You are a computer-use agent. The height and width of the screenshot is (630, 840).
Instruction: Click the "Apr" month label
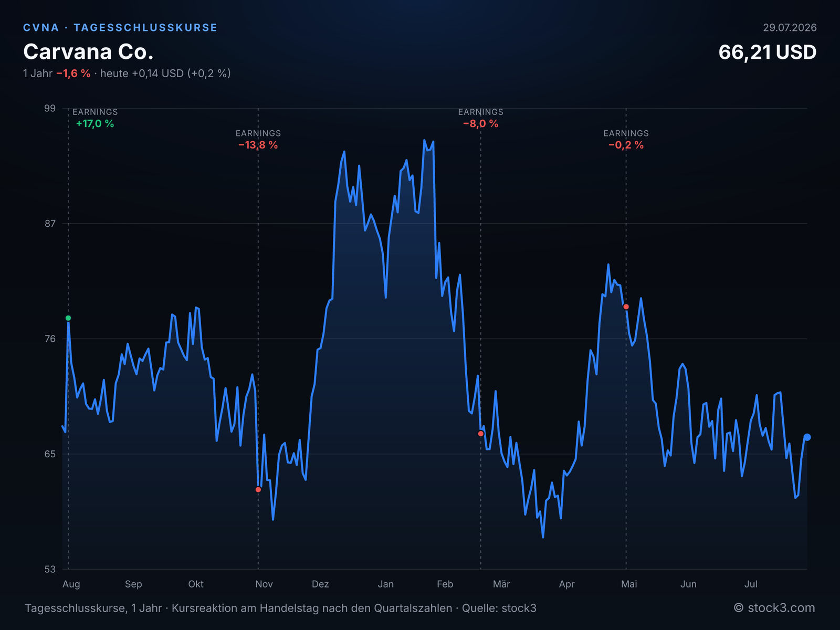567,584
